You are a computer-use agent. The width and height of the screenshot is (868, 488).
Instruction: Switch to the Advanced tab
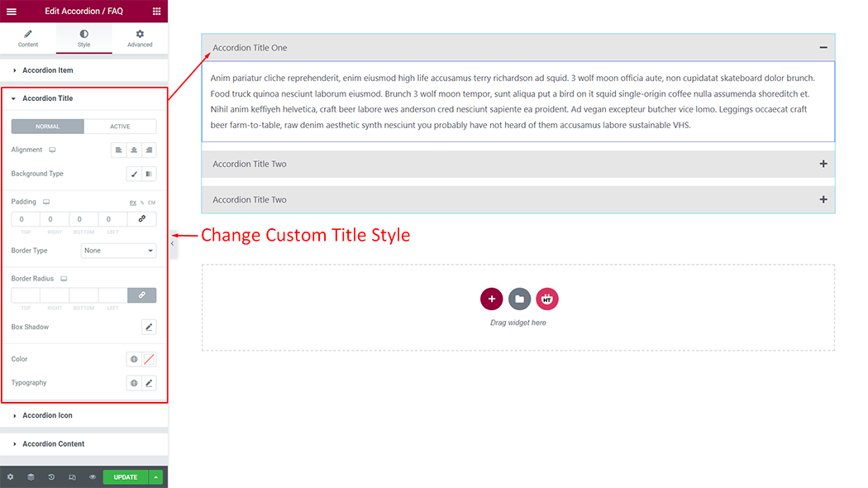pos(140,38)
